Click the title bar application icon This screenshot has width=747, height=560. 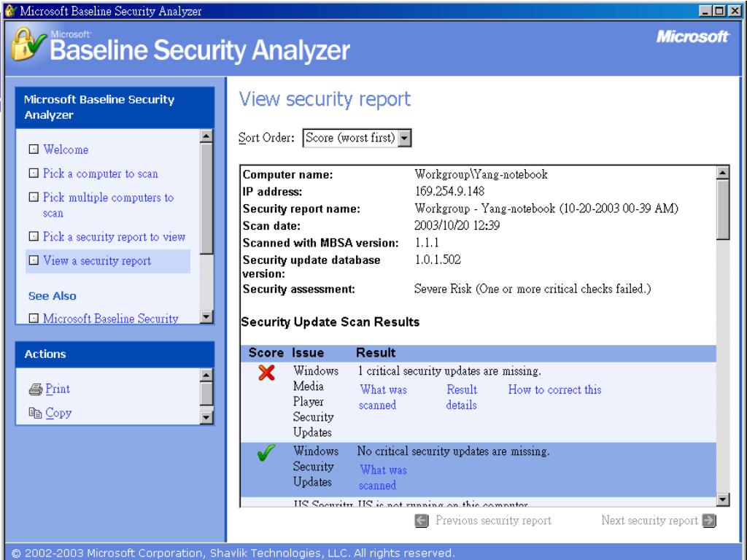click(10, 10)
